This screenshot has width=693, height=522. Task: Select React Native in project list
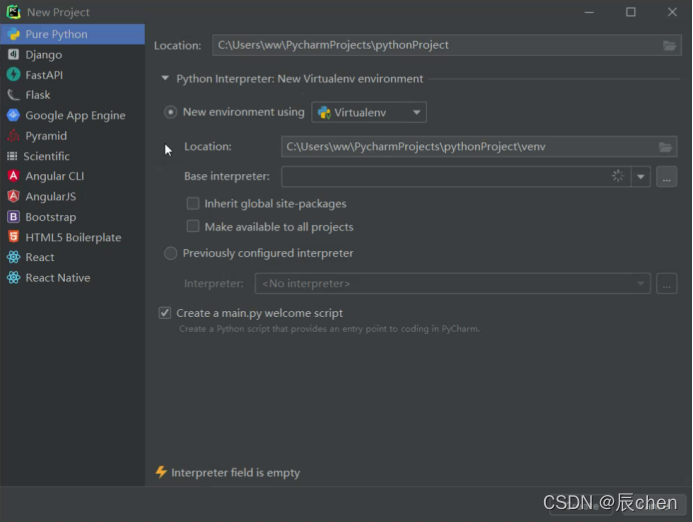(72, 277)
